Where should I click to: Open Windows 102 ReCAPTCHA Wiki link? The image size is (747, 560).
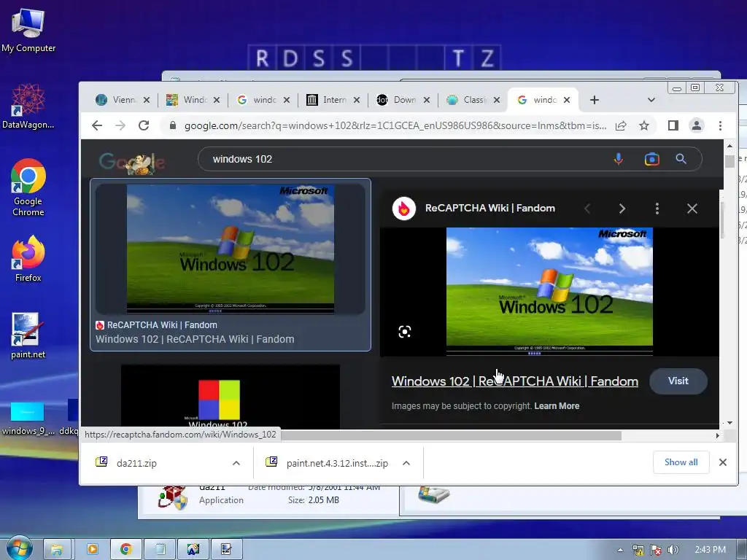point(515,381)
